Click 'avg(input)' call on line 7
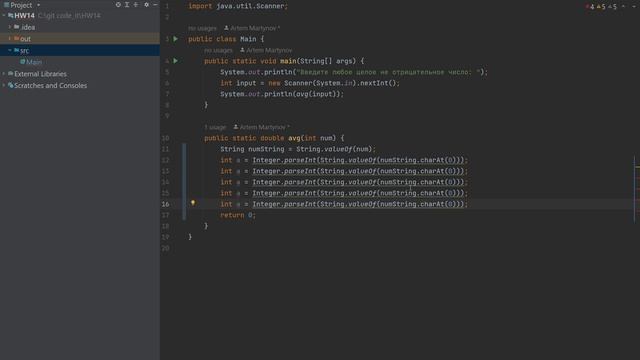This screenshot has width=640, height=360. (316, 94)
